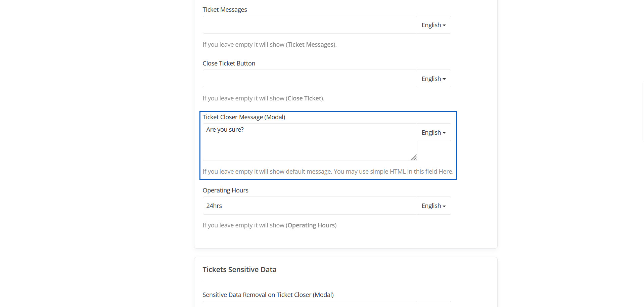Screen dimensions: 644x307
Task: Open the Operating Hours English language dropdown
Action: (x=433, y=206)
